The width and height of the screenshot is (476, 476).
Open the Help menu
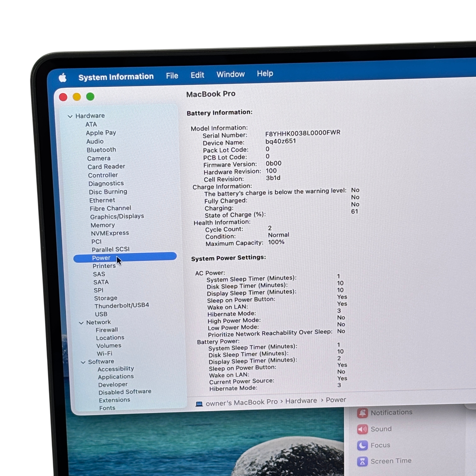coord(265,73)
